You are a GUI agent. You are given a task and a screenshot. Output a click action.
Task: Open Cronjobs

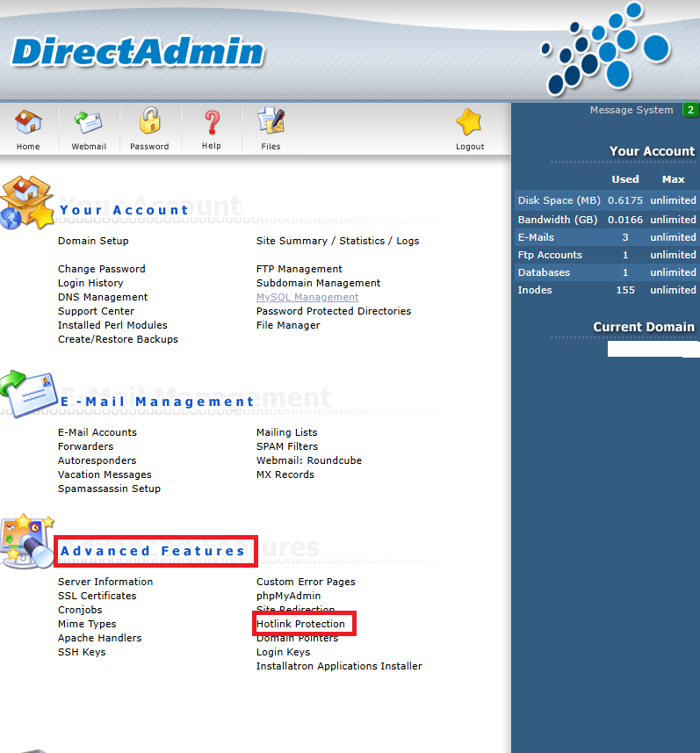pos(80,610)
